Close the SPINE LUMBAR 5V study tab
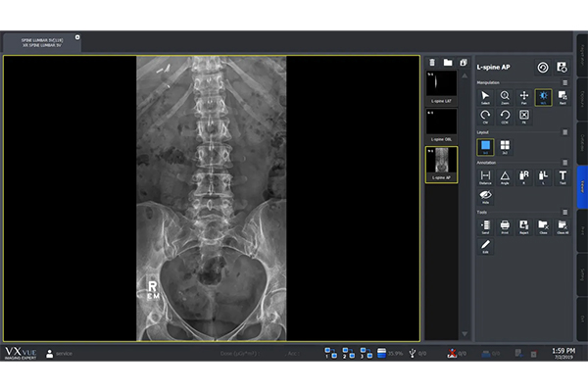Viewport: 588px width, 392px height. click(77, 37)
